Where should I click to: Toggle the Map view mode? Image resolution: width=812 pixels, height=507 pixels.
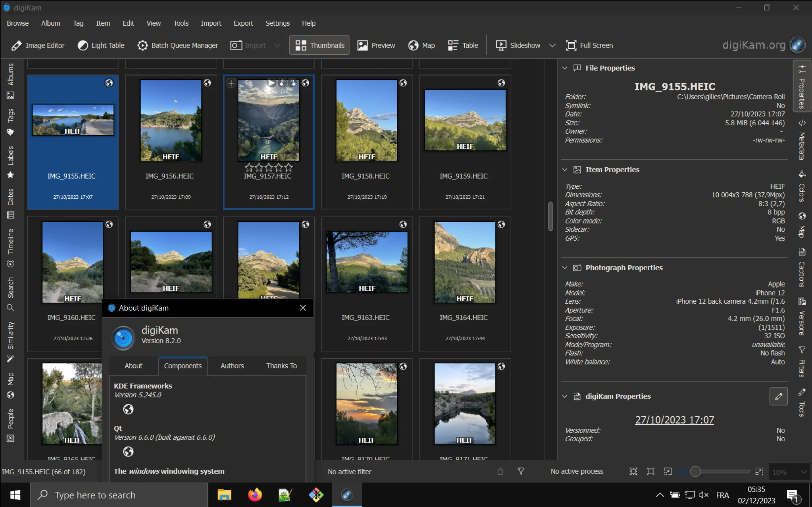point(422,45)
